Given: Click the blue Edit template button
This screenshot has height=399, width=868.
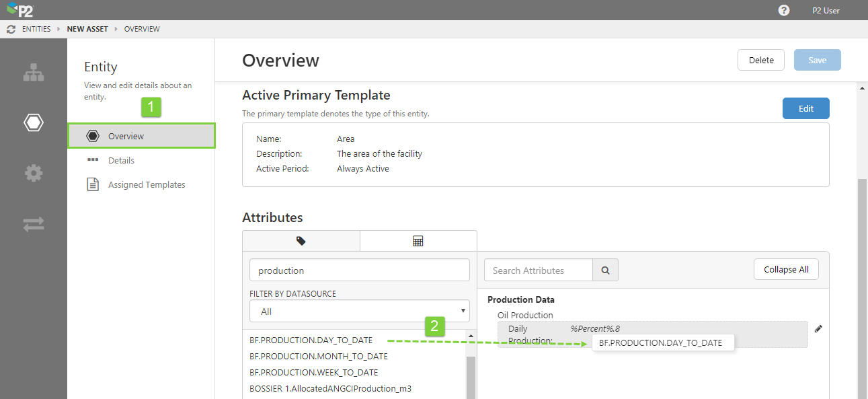Looking at the screenshot, I should tap(805, 108).
